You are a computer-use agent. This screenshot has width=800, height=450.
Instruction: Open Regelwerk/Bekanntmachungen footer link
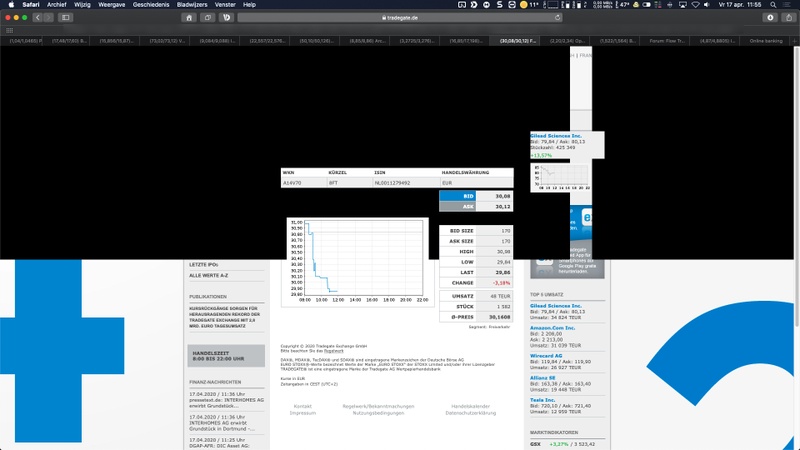(x=378, y=407)
